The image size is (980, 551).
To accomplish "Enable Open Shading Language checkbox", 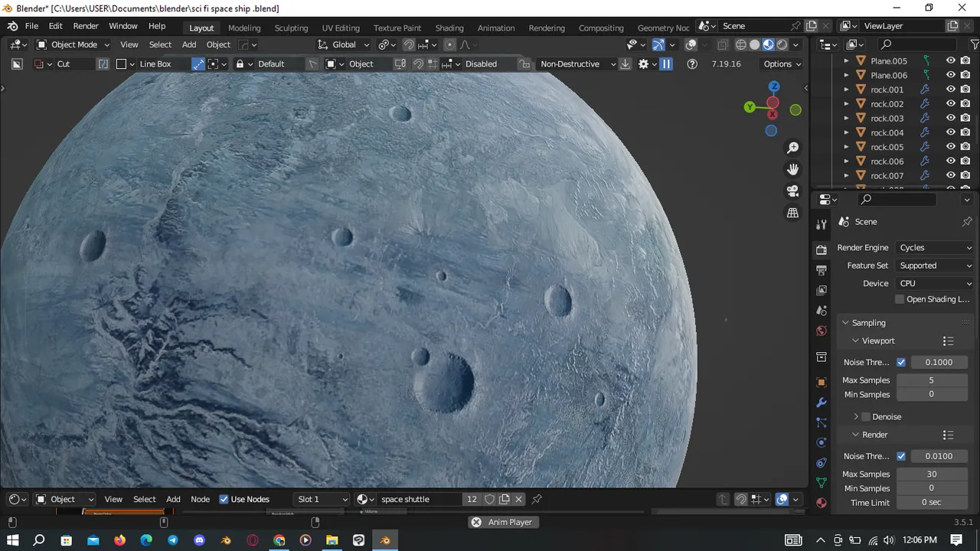I will [x=900, y=299].
